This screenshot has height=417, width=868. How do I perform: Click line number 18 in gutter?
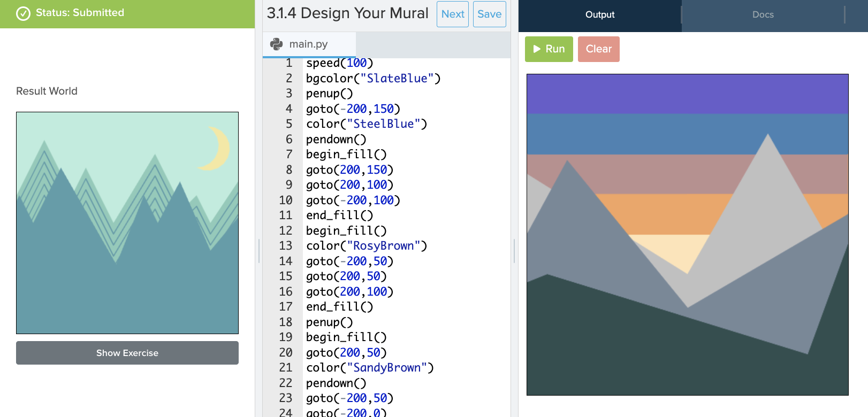coord(286,322)
